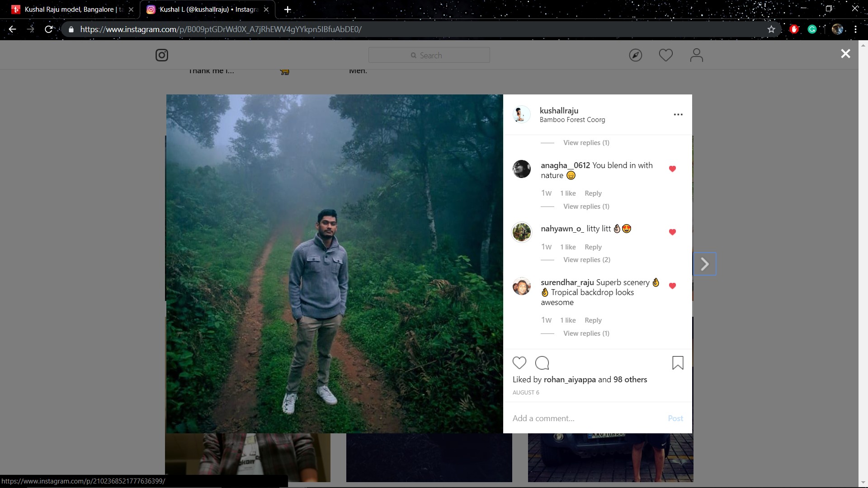868x488 pixels.
Task: Expand replies under anagha__0612 comment
Action: pos(586,206)
